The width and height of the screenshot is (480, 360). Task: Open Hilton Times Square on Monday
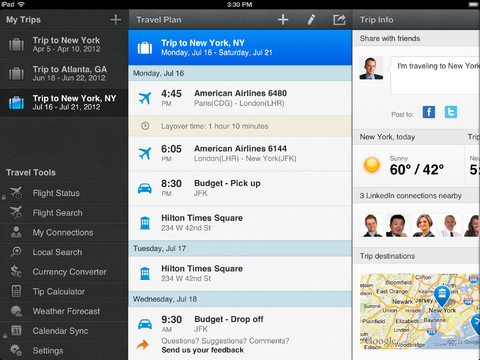240,223
